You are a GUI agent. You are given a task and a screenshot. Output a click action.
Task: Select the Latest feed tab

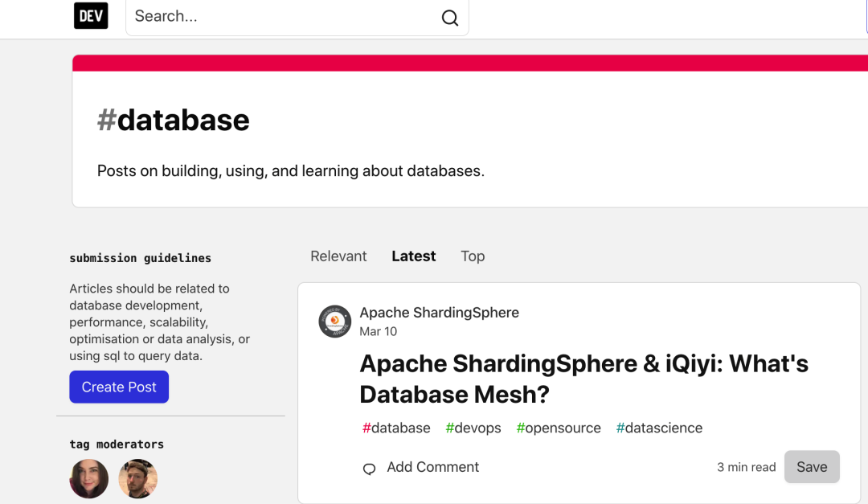tap(414, 256)
